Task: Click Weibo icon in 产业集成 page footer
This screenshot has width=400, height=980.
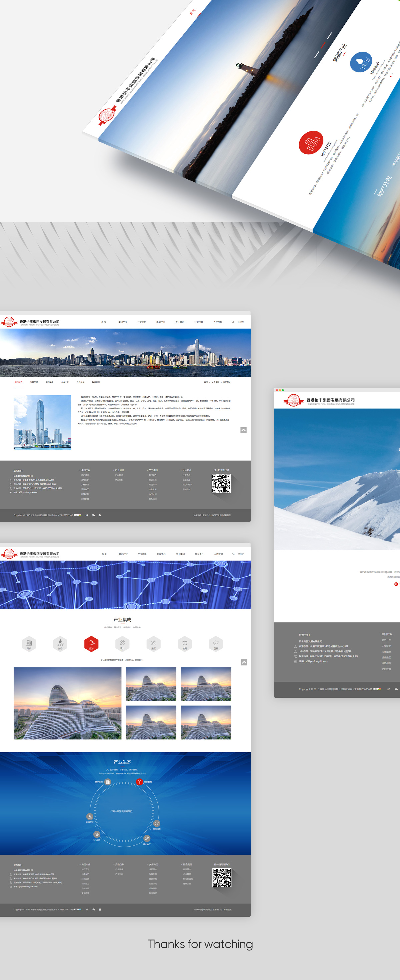Action: [x=87, y=910]
